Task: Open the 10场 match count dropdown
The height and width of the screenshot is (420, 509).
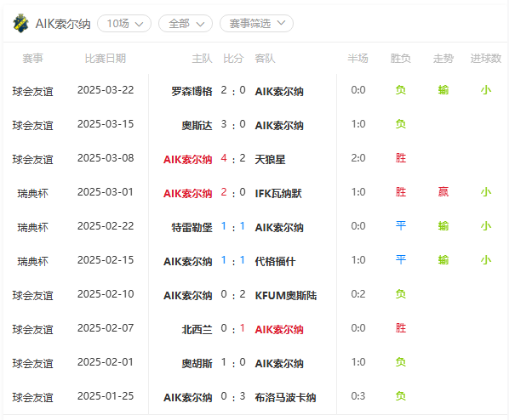Action: (x=124, y=24)
